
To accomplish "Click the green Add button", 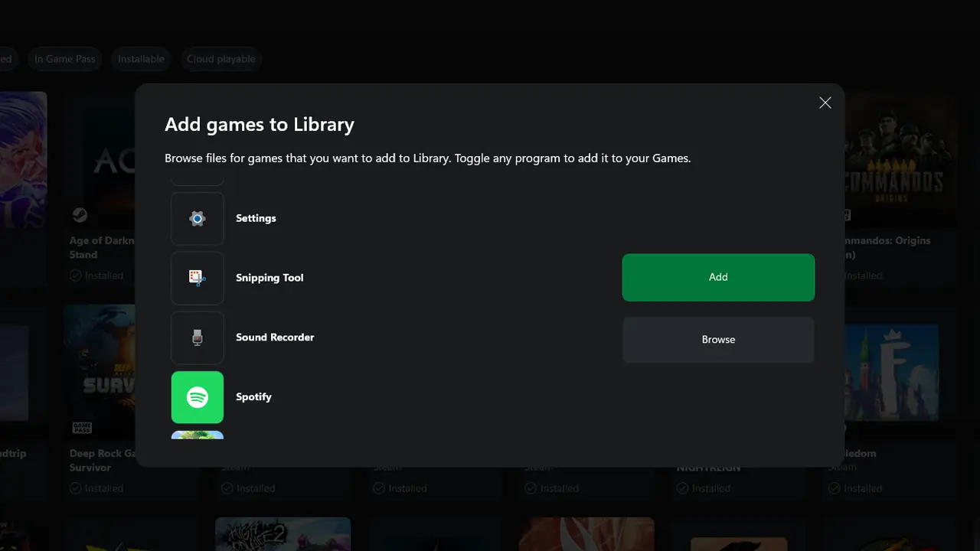I will tap(717, 277).
